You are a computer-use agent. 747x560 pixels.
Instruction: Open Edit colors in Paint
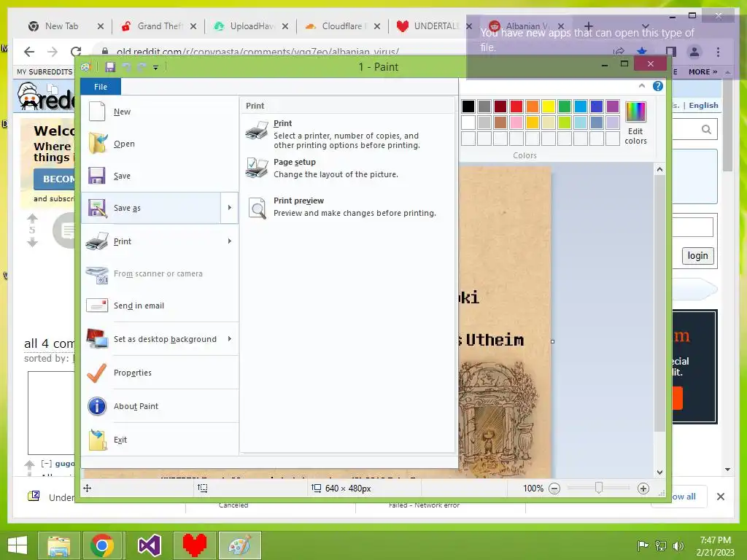[635, 123]
